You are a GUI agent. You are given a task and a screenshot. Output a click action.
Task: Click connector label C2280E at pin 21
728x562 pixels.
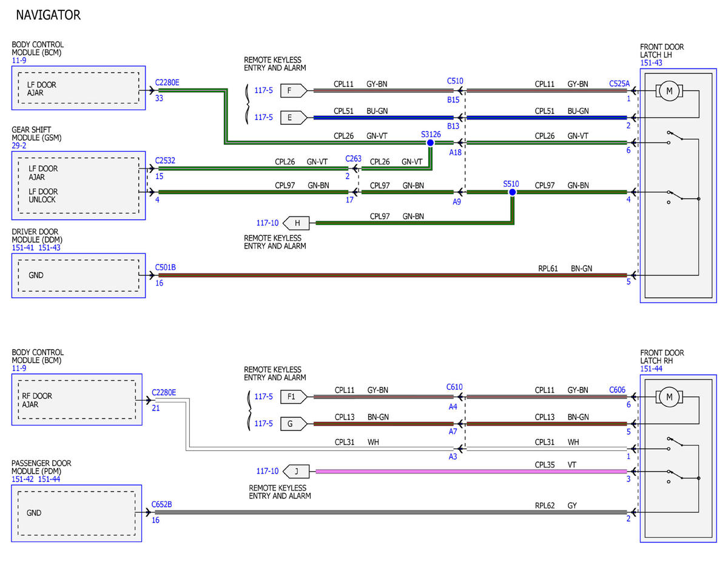point(164,392)
